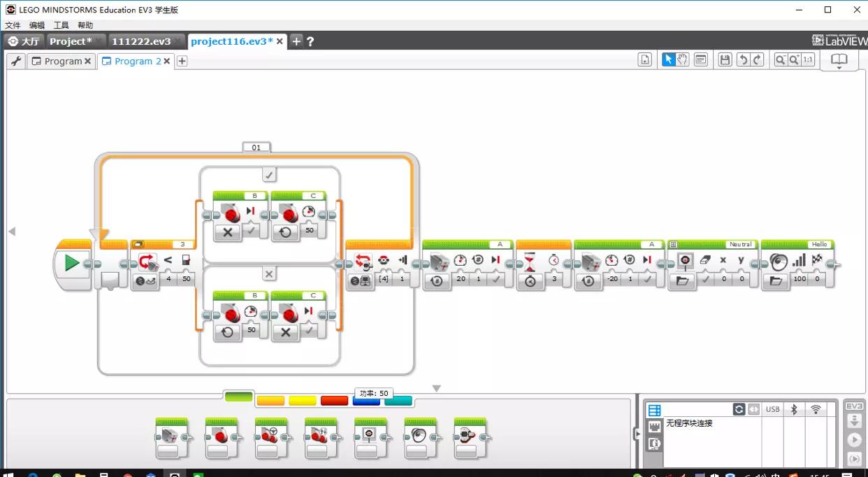868x477 pixels.
Task: Select the hand pan tool
Action: [683, 60]
